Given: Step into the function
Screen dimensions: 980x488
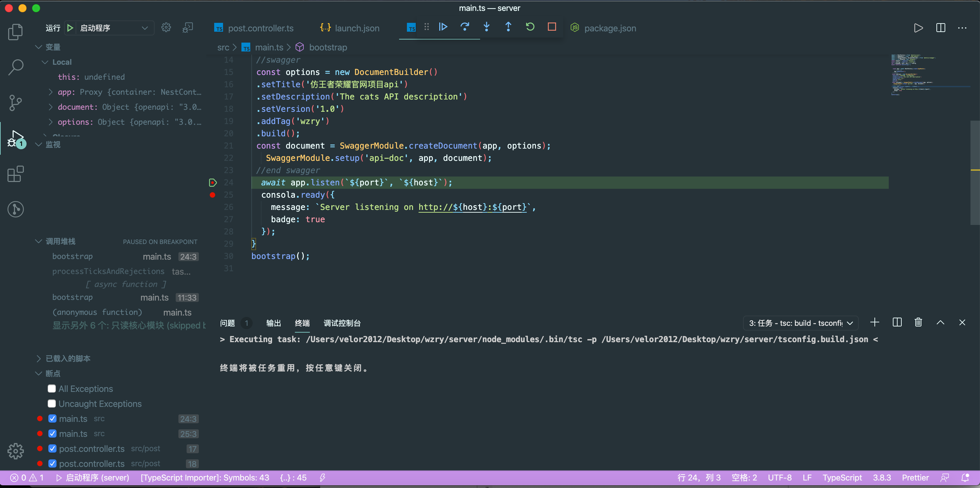Looking at the screenshot, I should pyautogui.click(x=486, y=27).
